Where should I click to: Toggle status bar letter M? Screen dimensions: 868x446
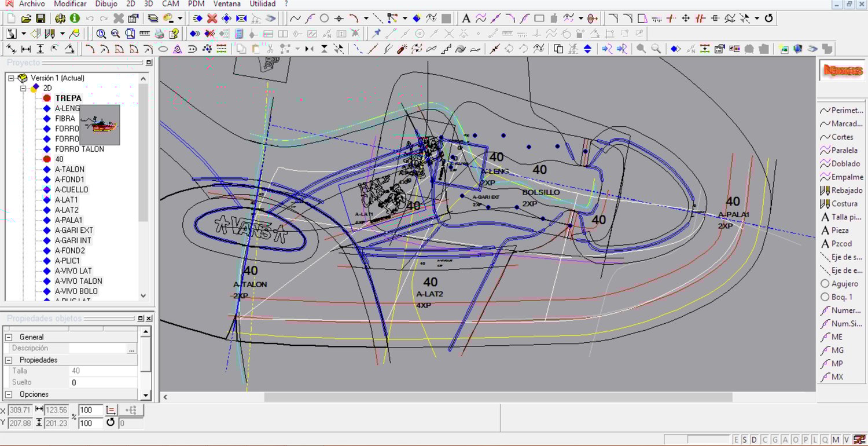tap(835, 440)
